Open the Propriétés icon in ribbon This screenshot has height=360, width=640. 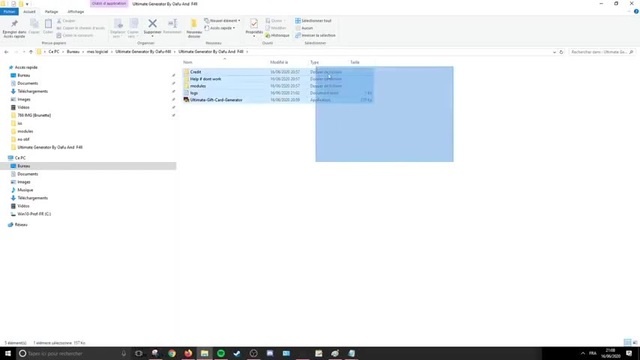pyautogui.click(x=254, y=24)
